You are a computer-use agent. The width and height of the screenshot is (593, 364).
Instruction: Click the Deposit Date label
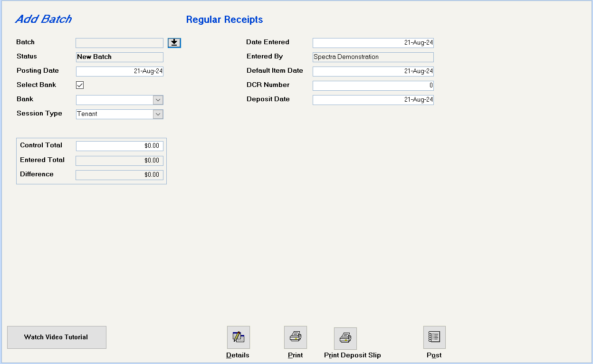point(268,99)
